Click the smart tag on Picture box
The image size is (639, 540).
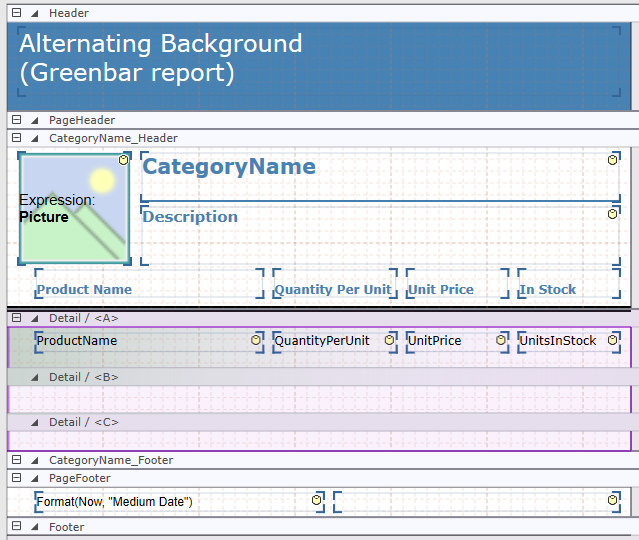click(124, 160)
